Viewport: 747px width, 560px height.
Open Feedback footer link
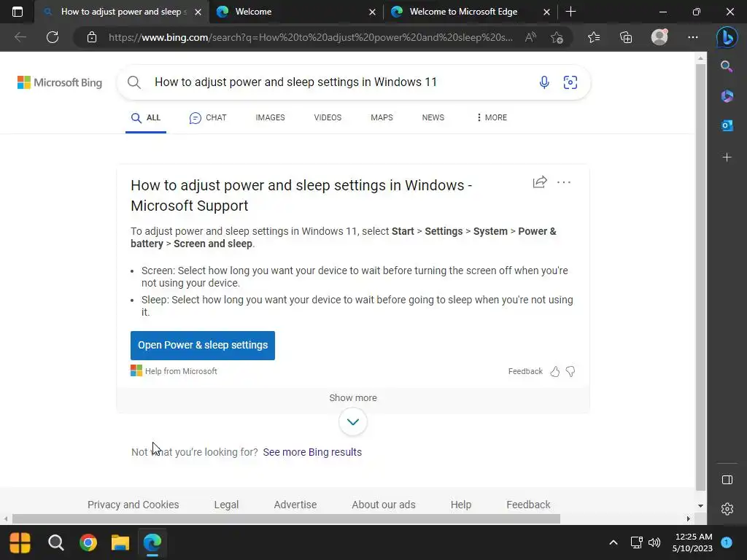[x=528, y=505]
